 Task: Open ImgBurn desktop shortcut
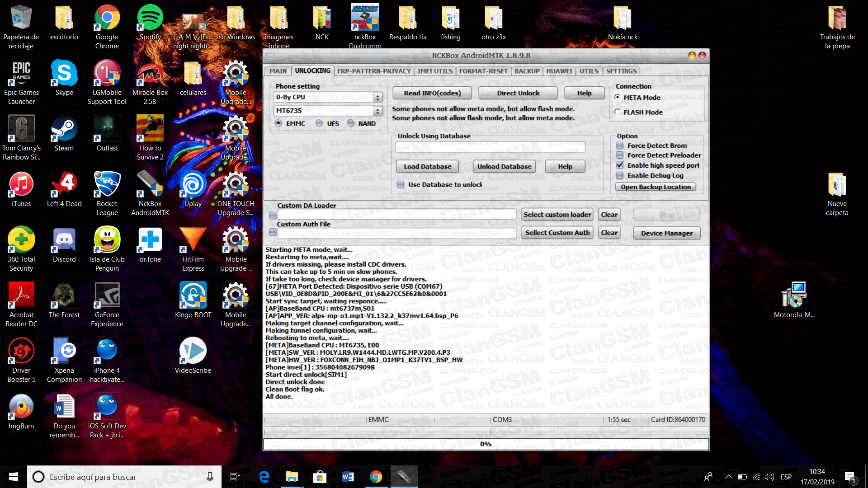point(21,412)
